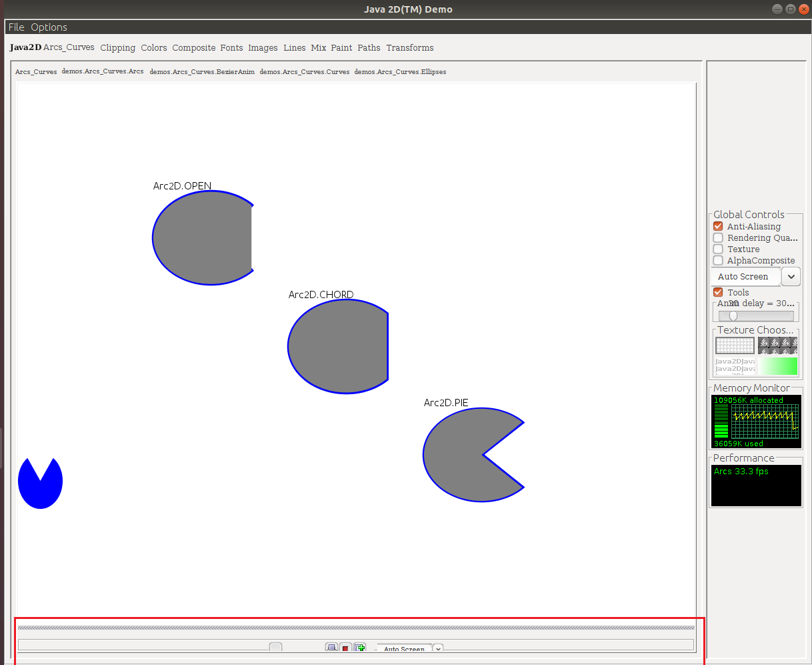
Task: Switch to the Transforms tab
Action: click(x=409, y=48)
